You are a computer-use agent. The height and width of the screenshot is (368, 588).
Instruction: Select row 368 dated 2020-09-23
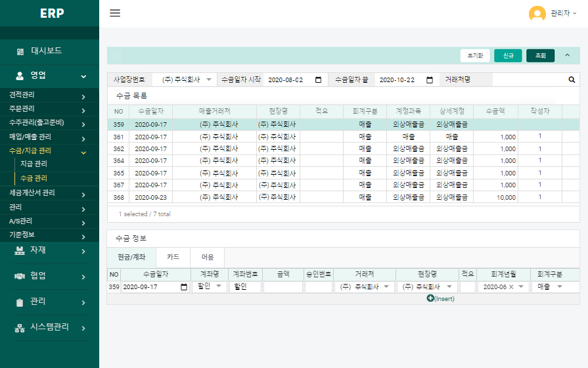tap(343, 197)
